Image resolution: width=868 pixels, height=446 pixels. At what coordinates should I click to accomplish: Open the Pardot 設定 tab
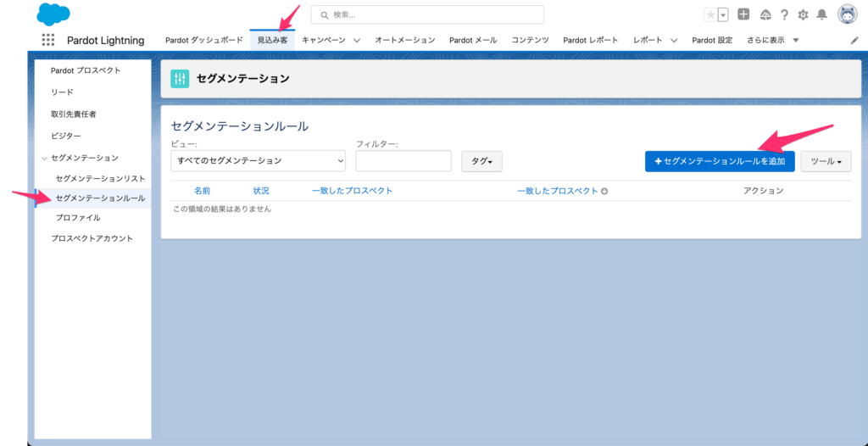pyautogui.click(x=712, y=41)
